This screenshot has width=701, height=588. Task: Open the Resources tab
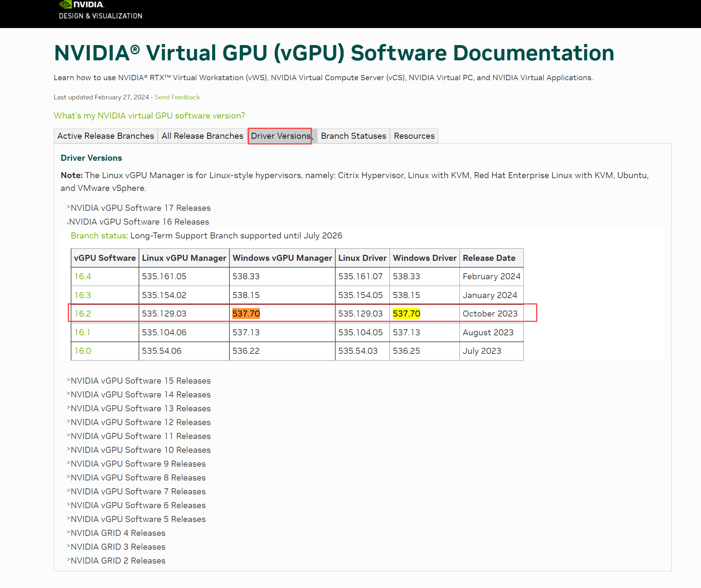tap(414, 136)
